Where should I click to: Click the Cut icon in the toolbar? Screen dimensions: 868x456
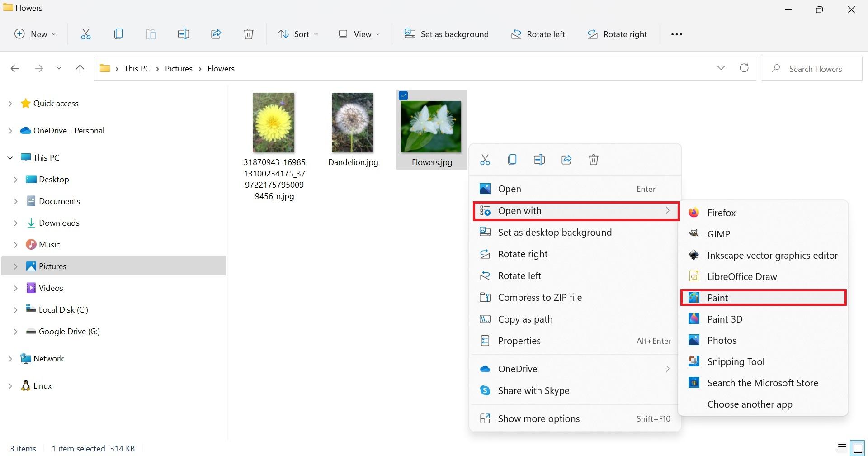click(x=86, y=34)
